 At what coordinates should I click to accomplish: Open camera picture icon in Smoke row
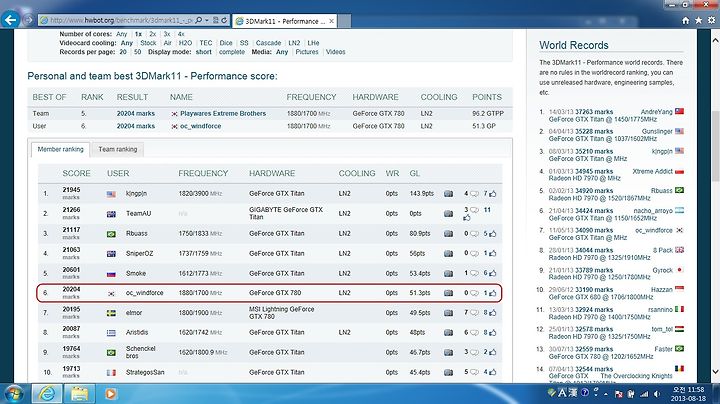pos(449,273)
